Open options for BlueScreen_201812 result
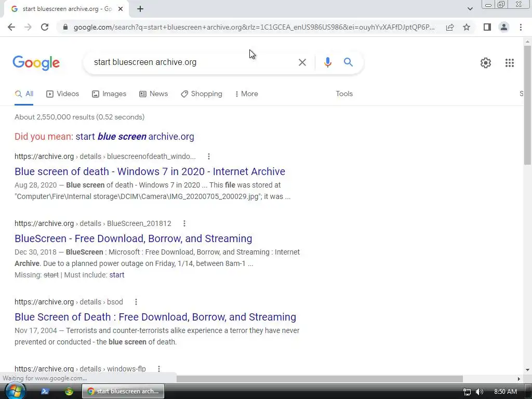532x399 pixels. point(184,223)
